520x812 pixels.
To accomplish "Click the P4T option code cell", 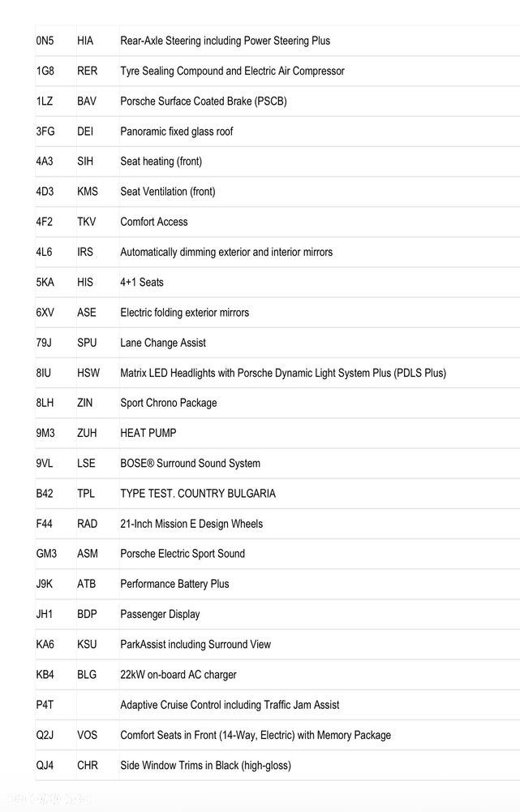I will click(x=45, y=705).
